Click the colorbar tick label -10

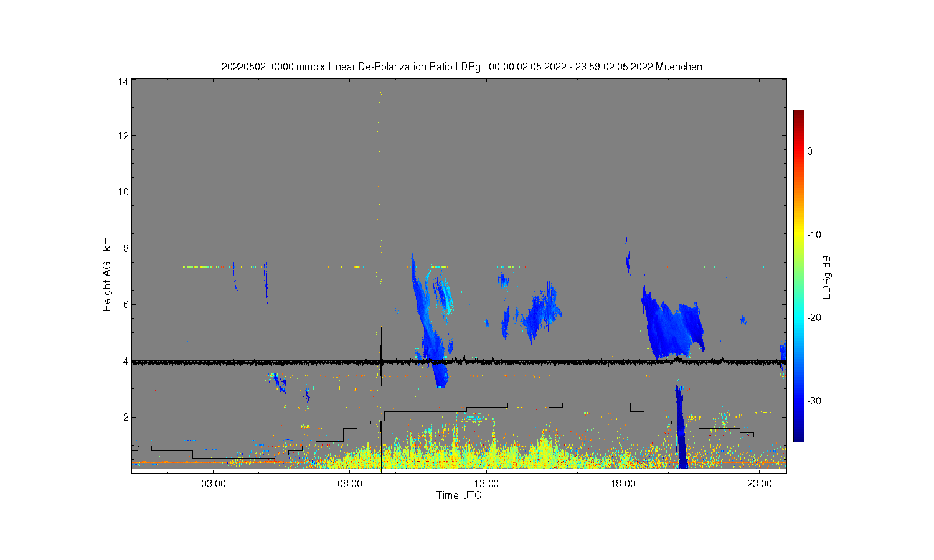pos(814,235)
